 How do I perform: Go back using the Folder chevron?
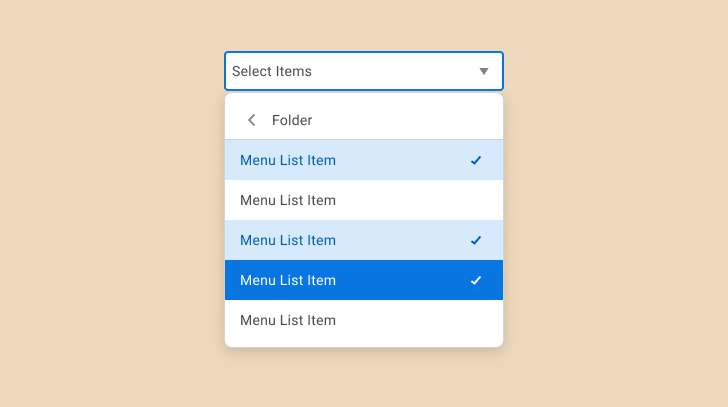point(252,120)
